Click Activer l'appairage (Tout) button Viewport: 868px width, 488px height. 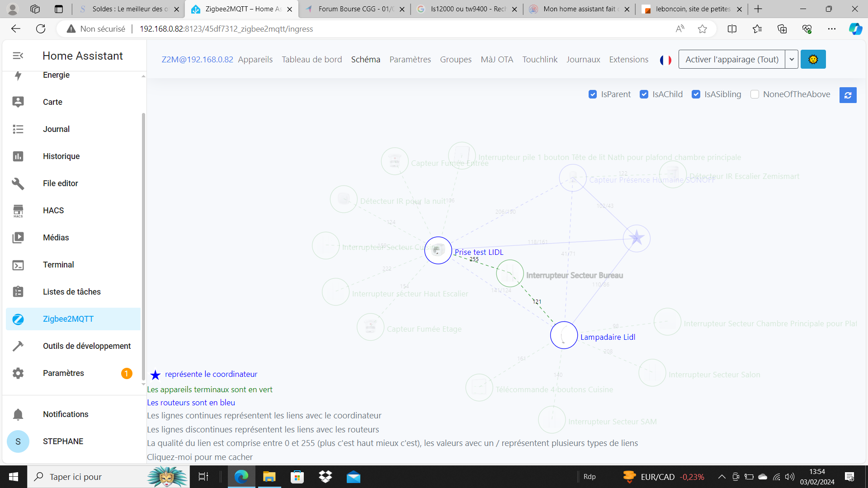point(731,59)
